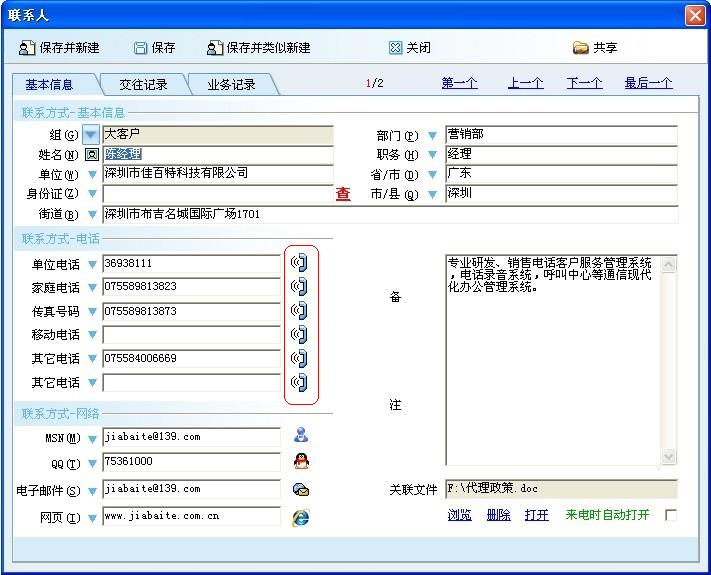Viewport: 711px width, 575px height.
Task: Click the 保存 disk icon
Action: pyautogui.click(x=141, y=48)
